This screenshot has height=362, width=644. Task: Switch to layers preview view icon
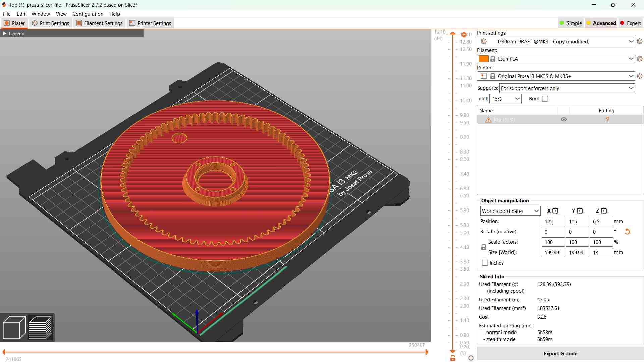point(41,327)
